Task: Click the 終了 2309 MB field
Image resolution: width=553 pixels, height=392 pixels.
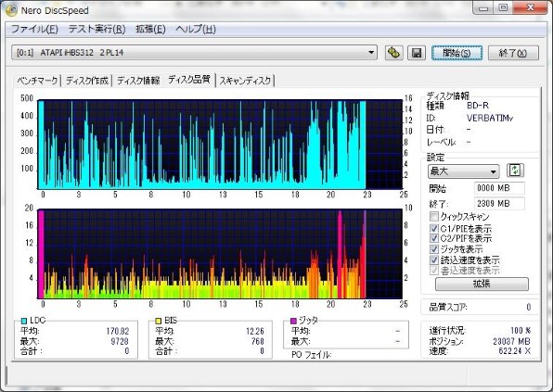Action: tap(499, 203)
